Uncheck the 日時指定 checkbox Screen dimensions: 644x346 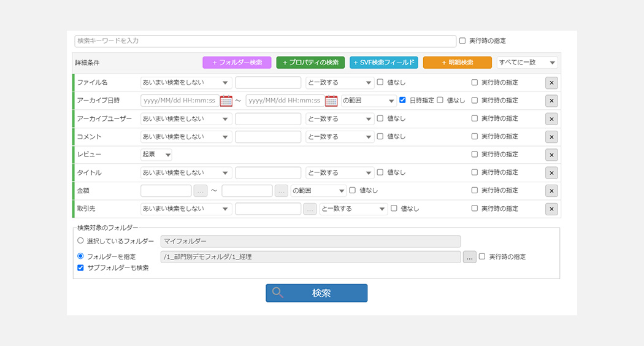click(403, 100)
